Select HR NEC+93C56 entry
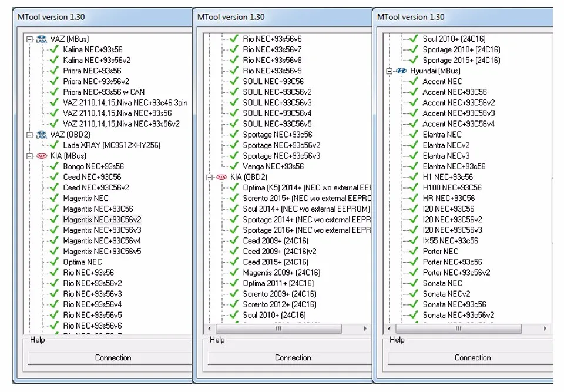The width and height of the screenshot is (564, 392). click(x=449, y=198)
